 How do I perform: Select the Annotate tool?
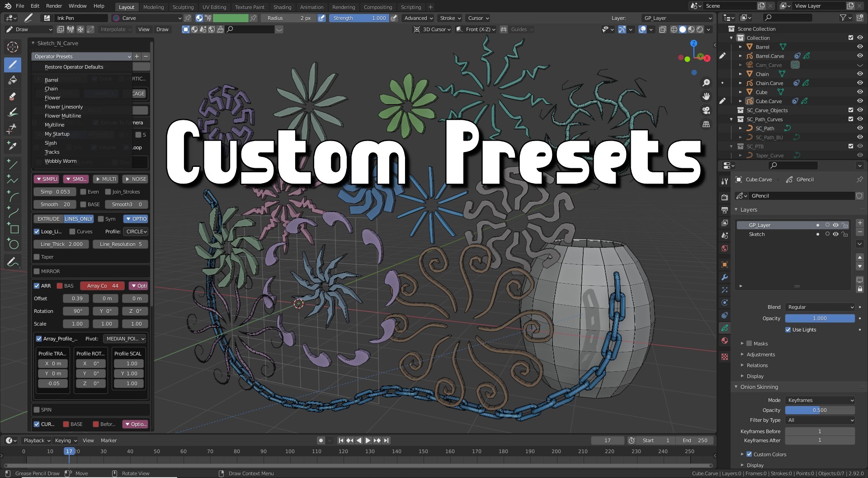[x=13, y=262]
